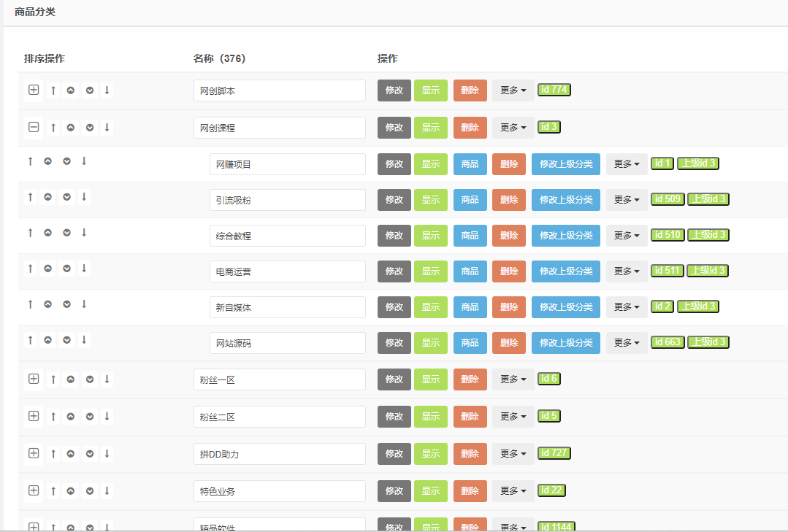This screenshot has width=788, height=532.
Task: Expand the 粉丝一区 category with plus icon
Action: (x=34, y=379)
